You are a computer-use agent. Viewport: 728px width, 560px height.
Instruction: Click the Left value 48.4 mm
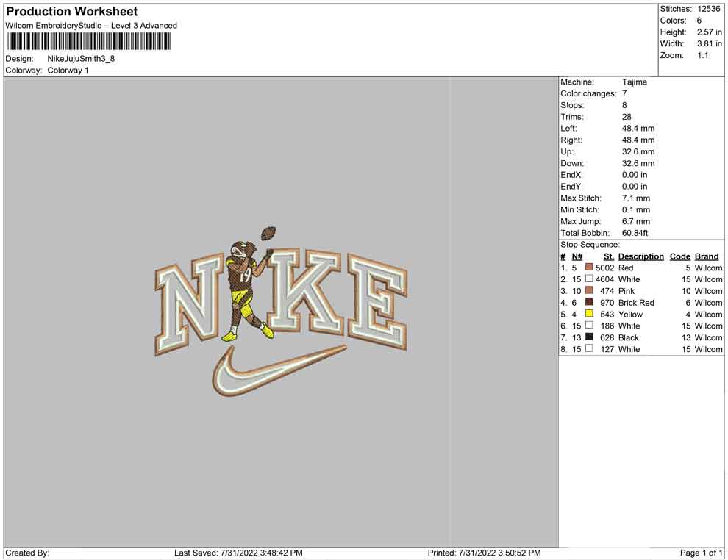[x=638, y=128]
